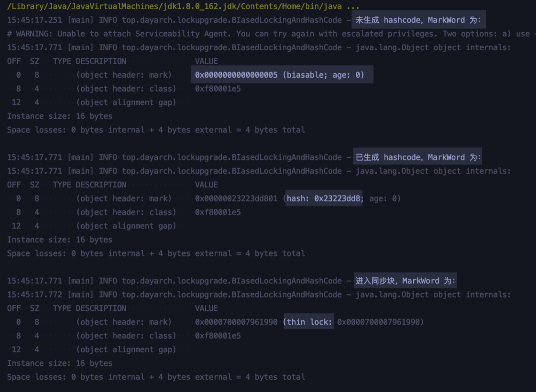Click the java executable path line
Screen dimensions: 536x392
point(174,6)
